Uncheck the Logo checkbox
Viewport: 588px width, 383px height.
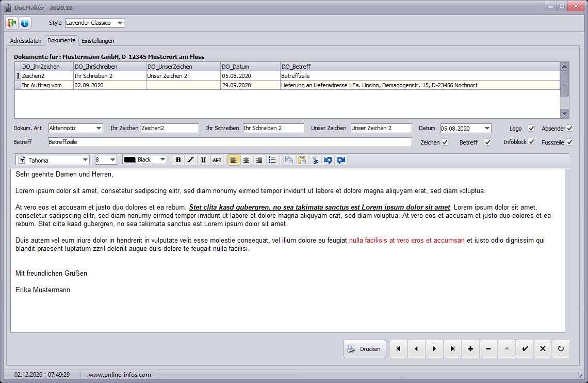531,129
